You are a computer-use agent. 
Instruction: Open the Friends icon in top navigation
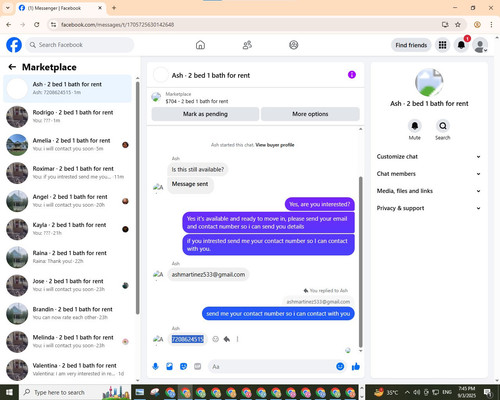[247, 45]
